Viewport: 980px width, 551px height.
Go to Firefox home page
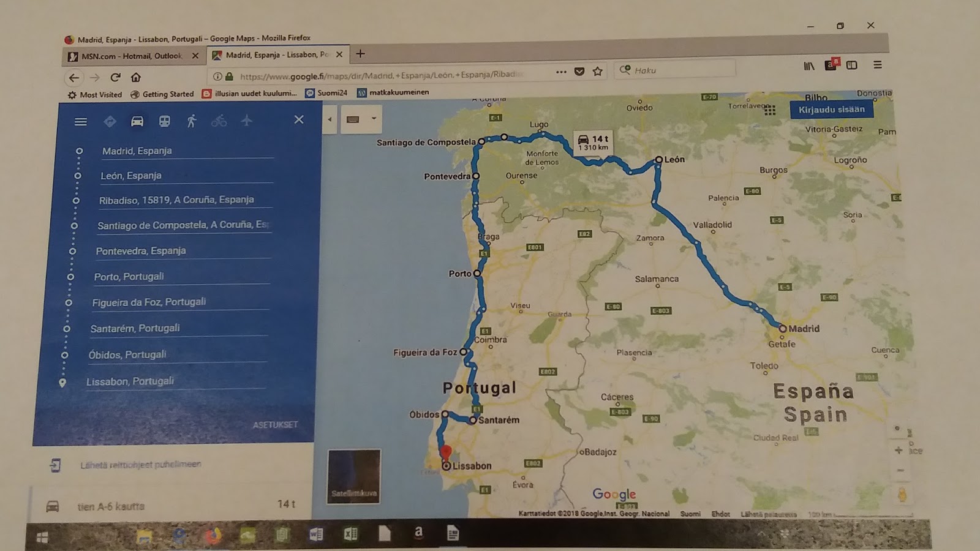click(136, 77)
